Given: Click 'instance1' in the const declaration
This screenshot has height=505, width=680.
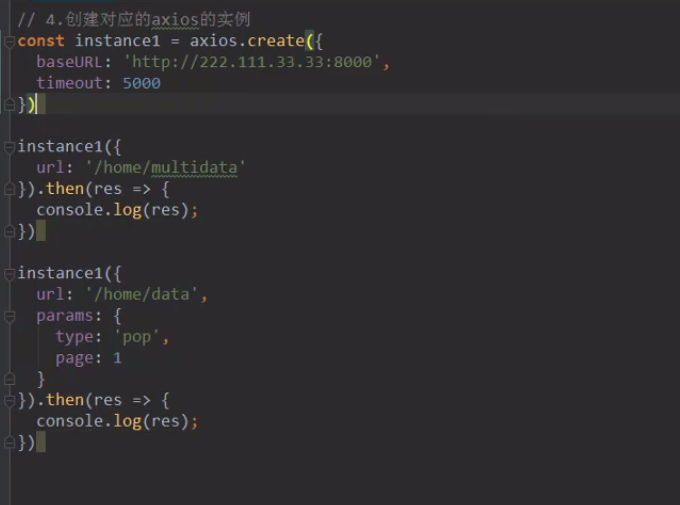Looking at the screenshot, I should [x=118, y=41].
